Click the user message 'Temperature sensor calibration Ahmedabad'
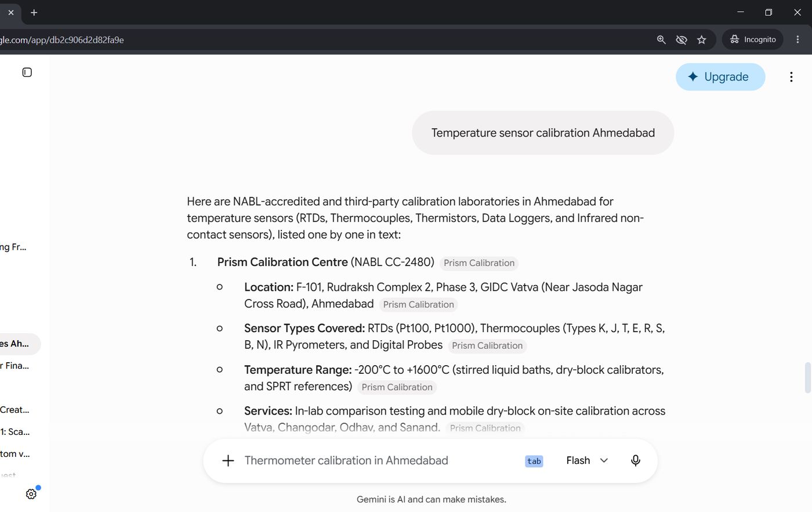Image resolution: width=812 pixels, height=512 pixels. click(543, 133)
